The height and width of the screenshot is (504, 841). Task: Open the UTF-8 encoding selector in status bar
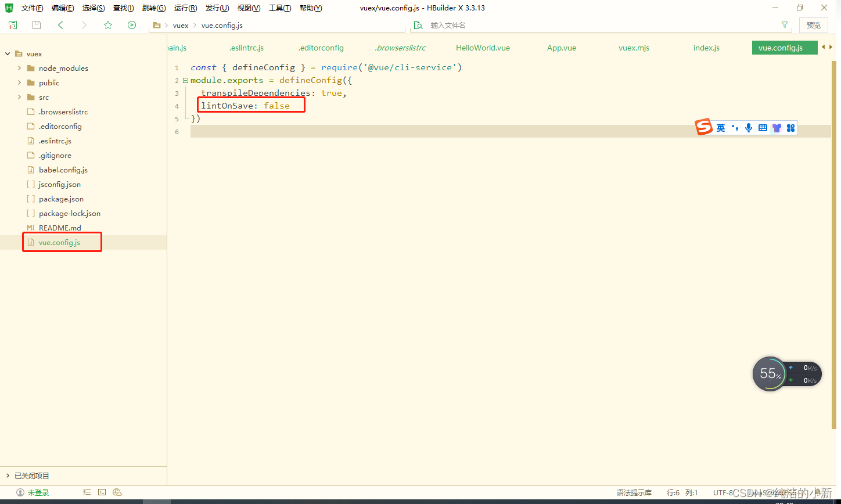tap(724, 492)
